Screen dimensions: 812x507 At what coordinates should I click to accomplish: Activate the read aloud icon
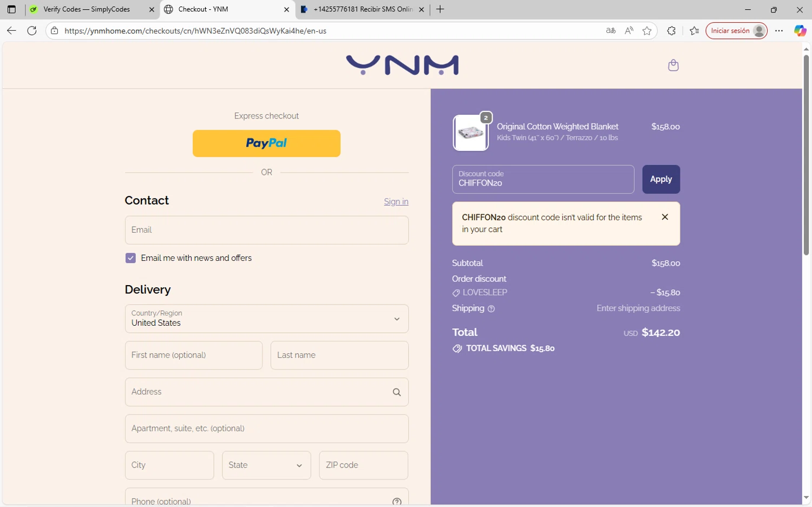[628, 31]
